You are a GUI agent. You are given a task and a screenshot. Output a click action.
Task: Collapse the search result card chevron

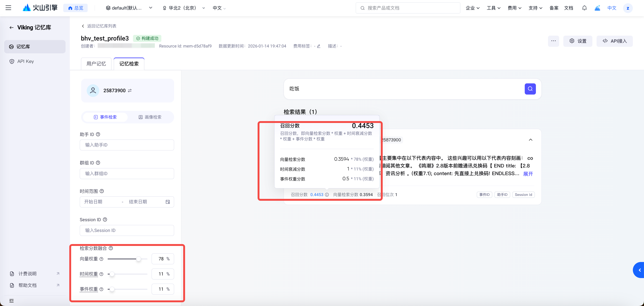pyautogui.click(x=531, y=140)
